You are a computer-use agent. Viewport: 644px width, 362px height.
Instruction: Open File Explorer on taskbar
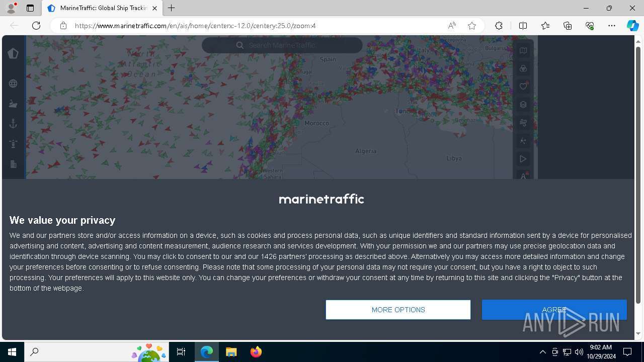click(x=231, y=352)
